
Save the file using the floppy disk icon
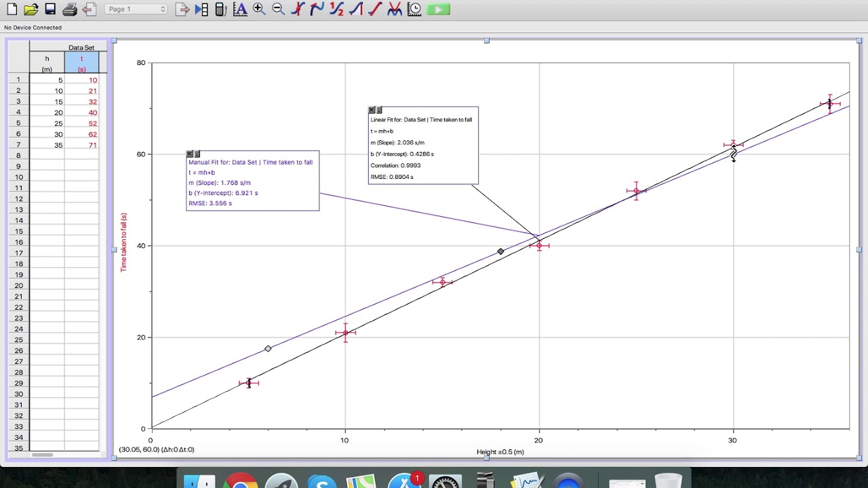(x=50, y=9)
